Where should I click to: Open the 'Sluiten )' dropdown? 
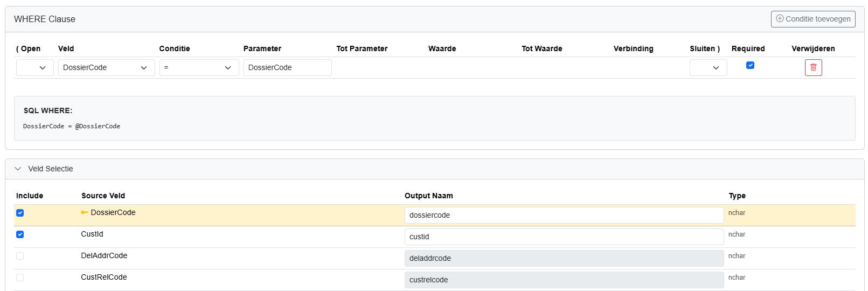[708, 67]
